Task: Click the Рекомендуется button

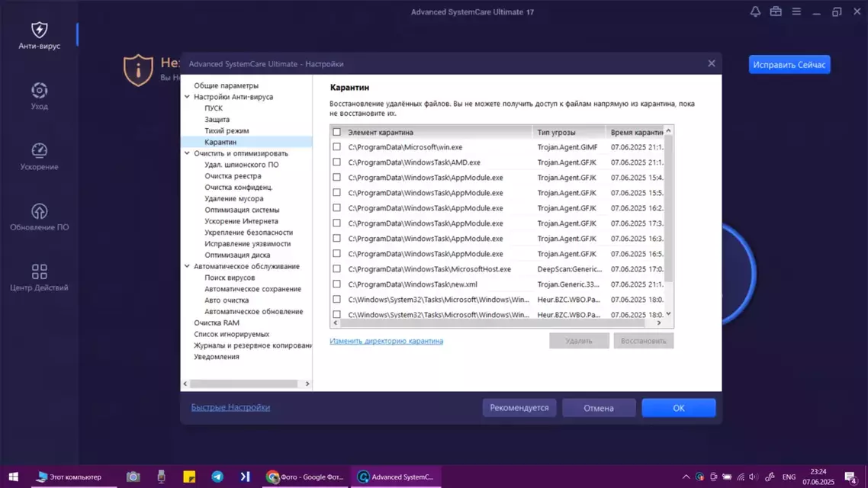Action: [x=519, y=408]
